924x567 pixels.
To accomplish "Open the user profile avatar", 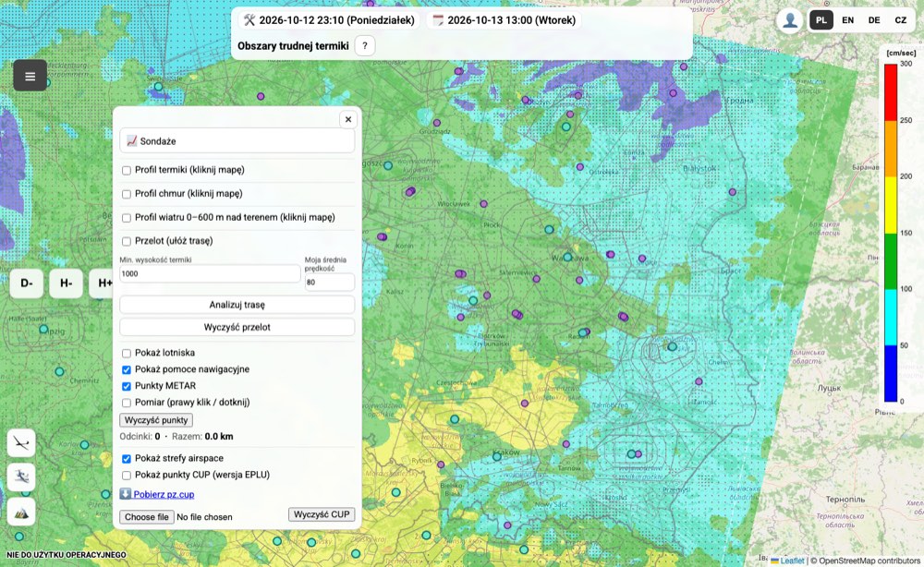I will coord(790,20).
